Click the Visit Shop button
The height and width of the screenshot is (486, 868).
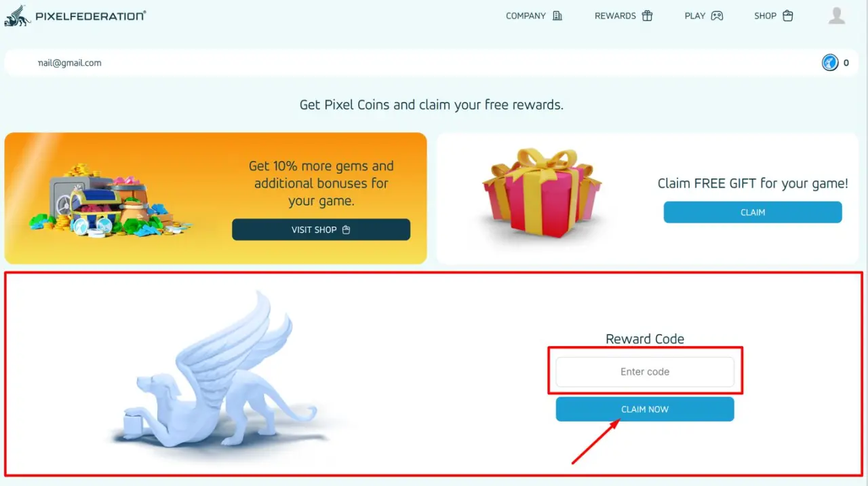pos(321,229)
